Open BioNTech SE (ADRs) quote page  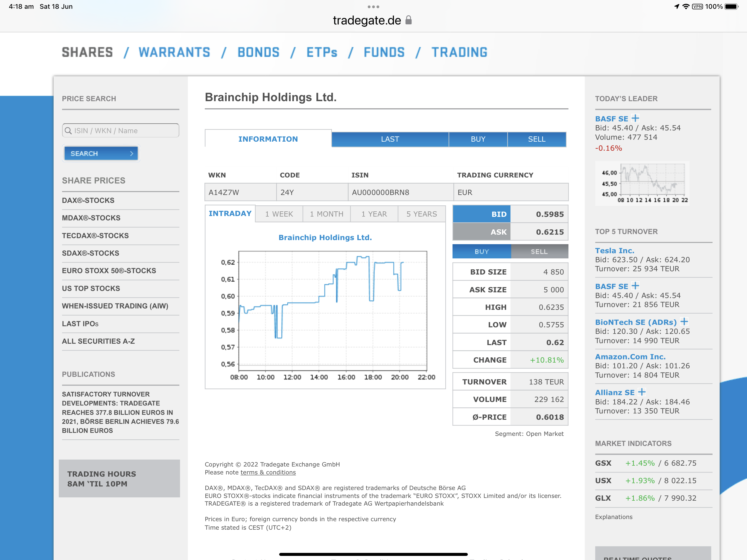click(x=636, y=322)
